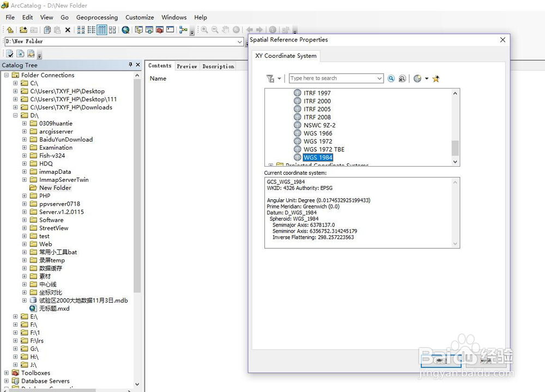Image resolution: width=545 pixels, height=392 pixels.
Task: Click the Paste icon in the toolbar
Action: click(57, 30)
